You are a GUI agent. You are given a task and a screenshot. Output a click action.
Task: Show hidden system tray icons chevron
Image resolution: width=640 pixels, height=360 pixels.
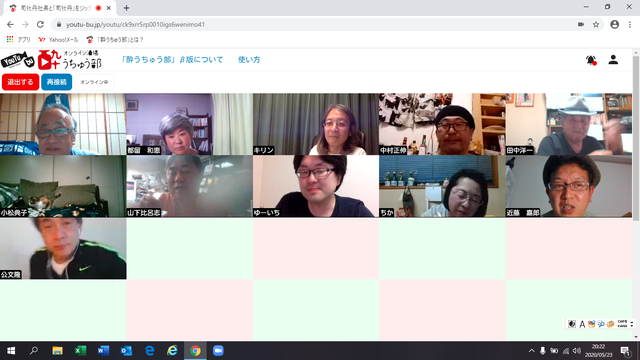[531, 351]
